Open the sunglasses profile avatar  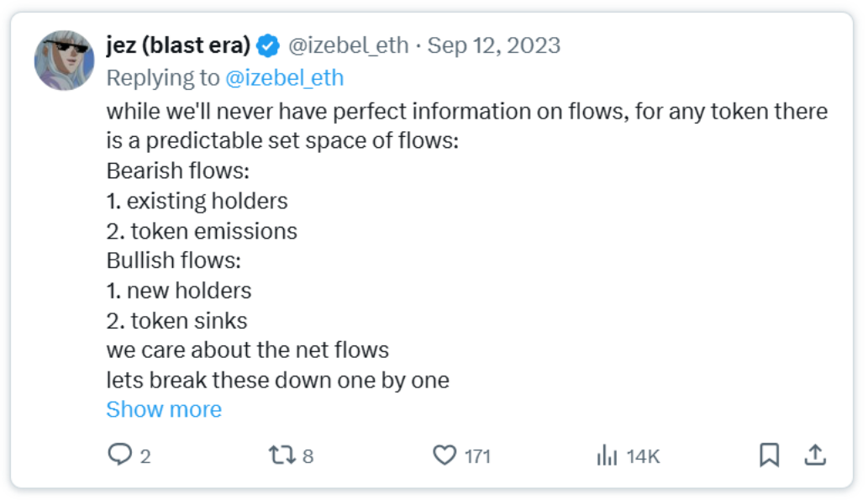pos(64,61)
